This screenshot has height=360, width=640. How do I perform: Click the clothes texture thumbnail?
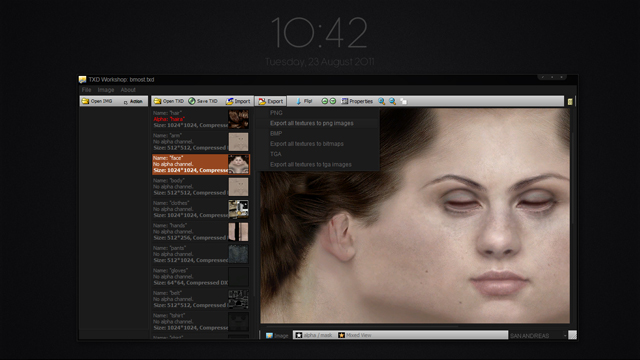click(x=238, y=209)
